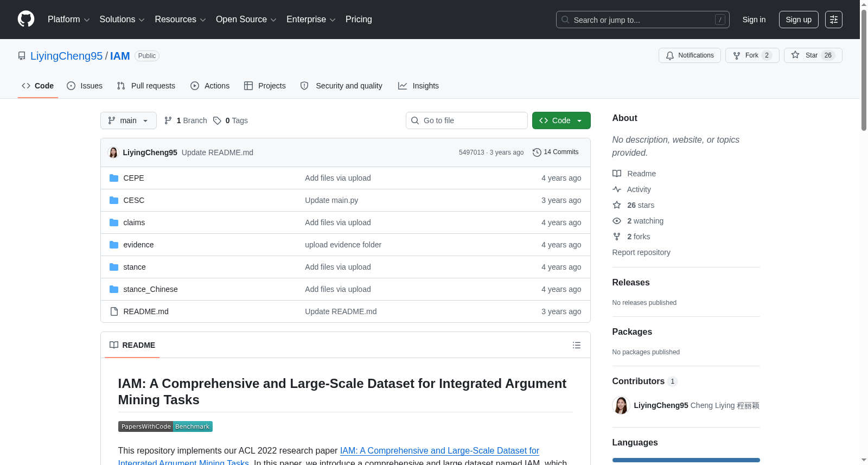Image resolution: width=868 pixels, height=465 pixels.
Task: Click the Sign in link
Action: point(754,20)
